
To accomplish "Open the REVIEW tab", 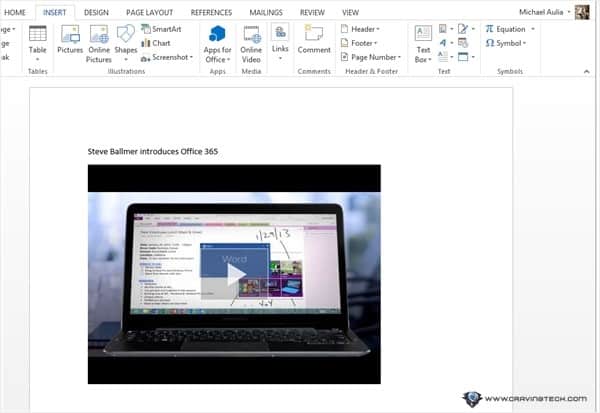I will pyautogui.click(x=312, y=13).
